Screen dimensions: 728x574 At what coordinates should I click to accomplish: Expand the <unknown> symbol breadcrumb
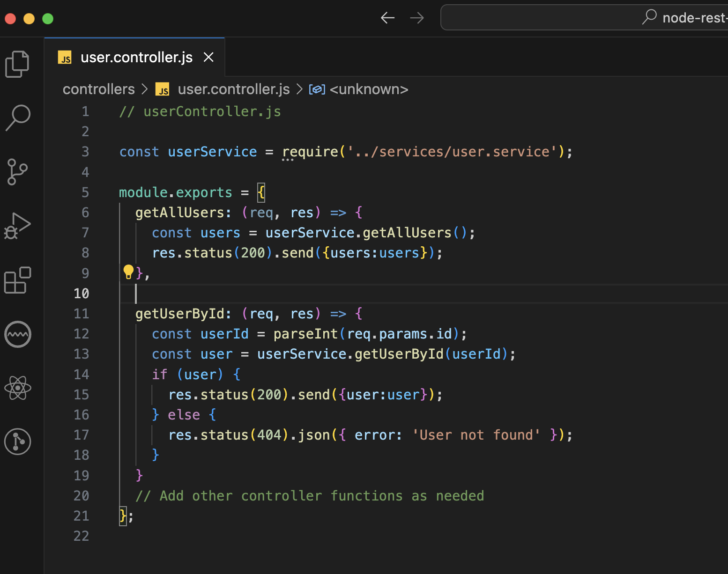[x=368, y=89]
